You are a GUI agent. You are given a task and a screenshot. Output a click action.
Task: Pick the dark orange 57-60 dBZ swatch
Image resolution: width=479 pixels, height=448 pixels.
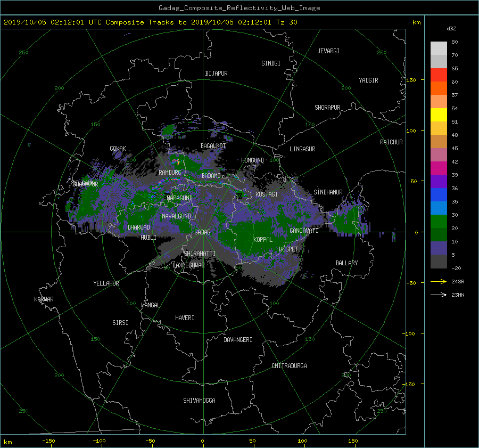(439, 88)
